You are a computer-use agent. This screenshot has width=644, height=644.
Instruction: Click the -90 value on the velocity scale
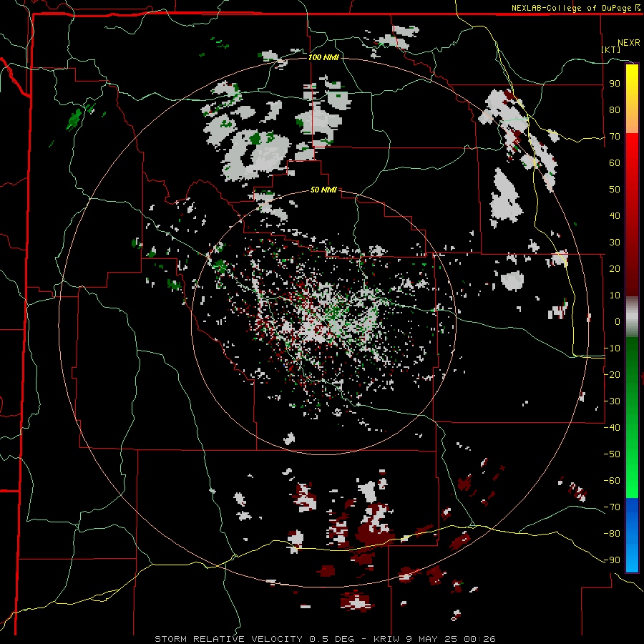612,560
